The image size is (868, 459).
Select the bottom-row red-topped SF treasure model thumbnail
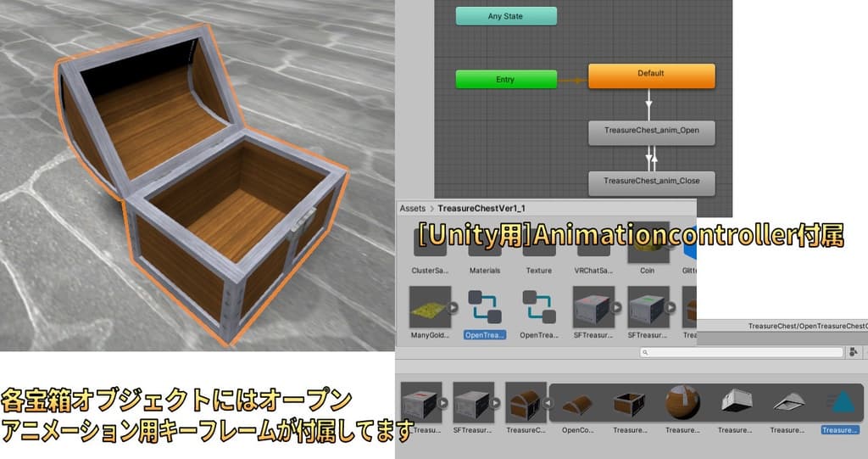pos(420,403)
